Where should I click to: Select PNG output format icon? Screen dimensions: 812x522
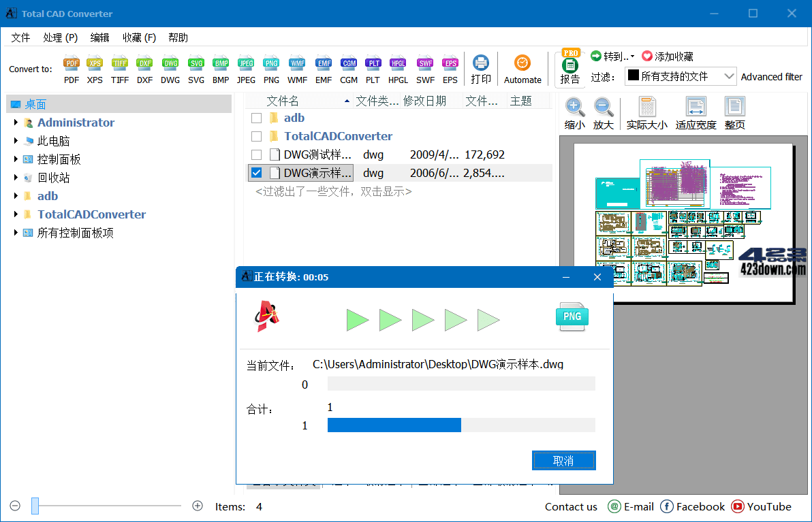271,68
